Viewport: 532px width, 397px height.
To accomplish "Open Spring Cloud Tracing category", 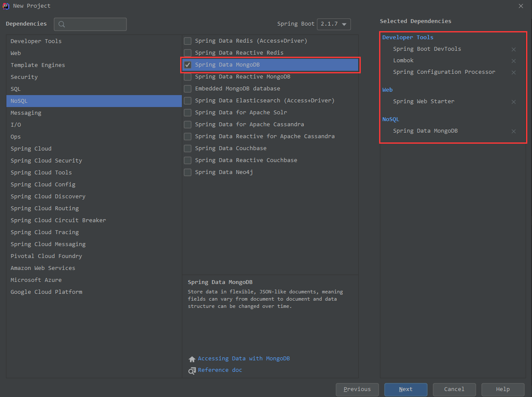I will click(94, 232).
